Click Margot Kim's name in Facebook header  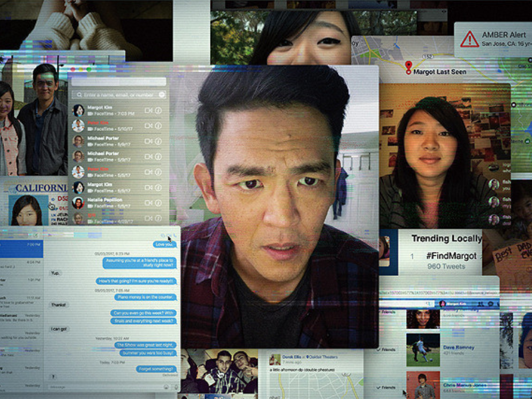456,304
